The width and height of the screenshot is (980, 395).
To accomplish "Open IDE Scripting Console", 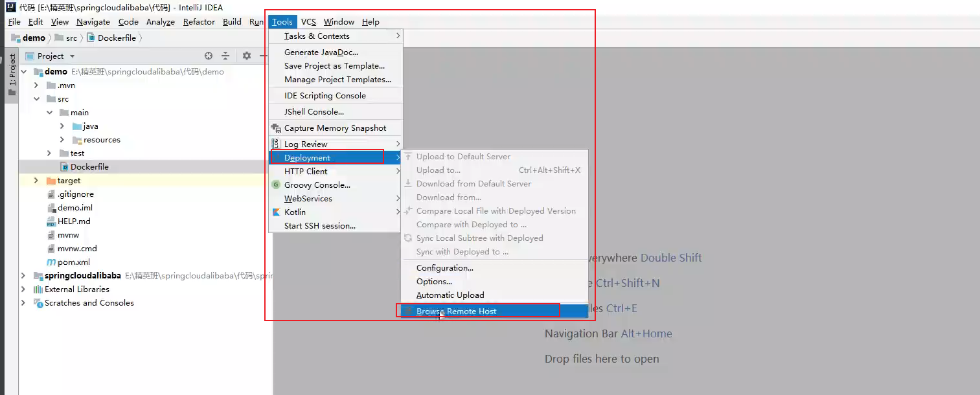I will click(x=336, y=96).
